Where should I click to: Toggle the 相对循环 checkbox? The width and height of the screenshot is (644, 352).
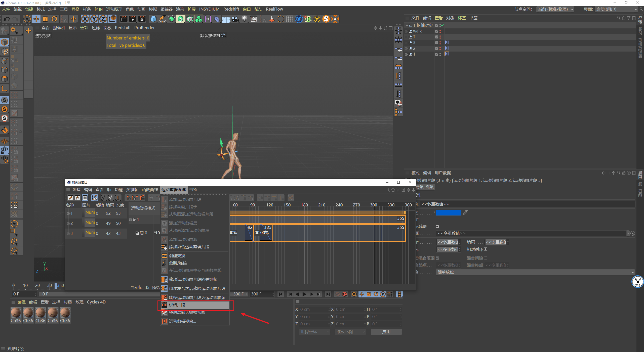click(486, 249)
